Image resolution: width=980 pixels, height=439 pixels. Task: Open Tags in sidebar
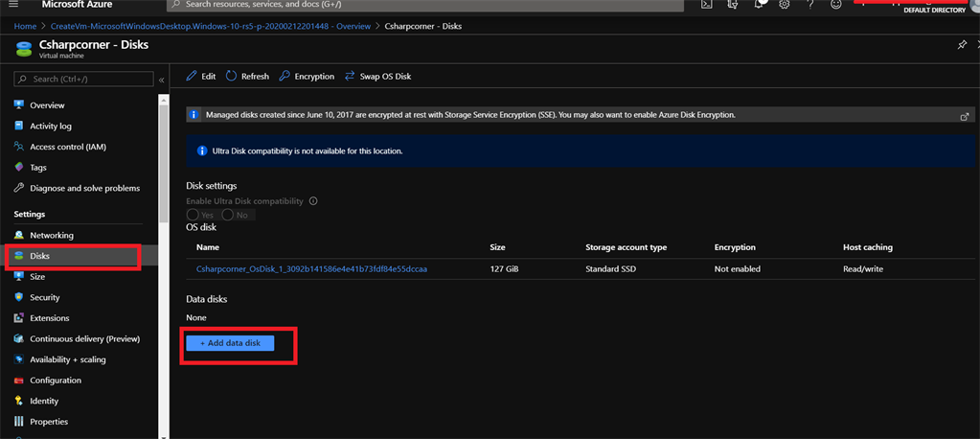coord(38,168)
